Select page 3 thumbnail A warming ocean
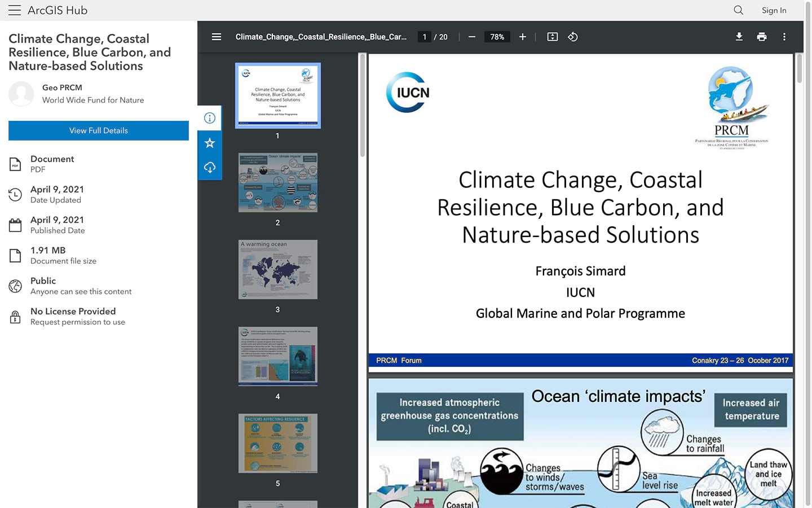This screenshot has height=508, width=812. [x=278, y=269]
